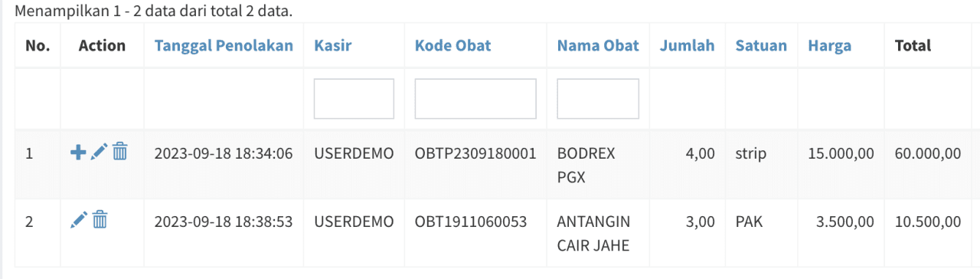Select the 2023-09-18 18:34:06 date cell

click(x=224, y=153)
